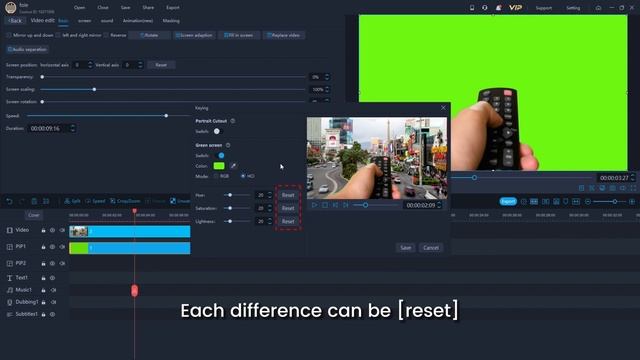Split the clip at the playhead

pos(72,201)
